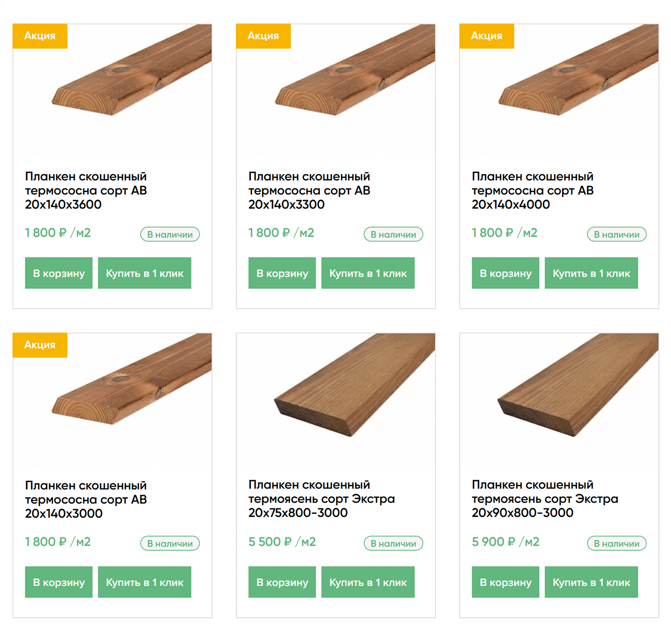Image resolution: width=671 pixels, height=644 pixels.
Task: Add the 20x140x3300 termososna planken to cart
Action: tap(282, 273)
